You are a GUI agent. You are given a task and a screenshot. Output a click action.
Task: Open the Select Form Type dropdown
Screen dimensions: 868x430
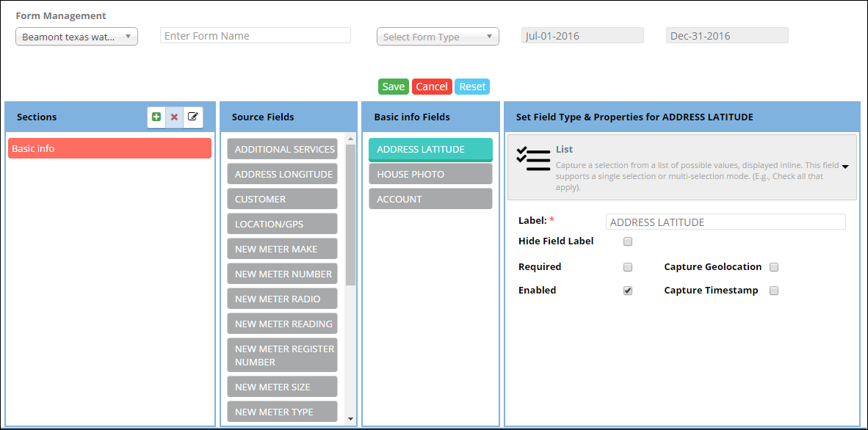pyautogui.click(x=438, y=37)
